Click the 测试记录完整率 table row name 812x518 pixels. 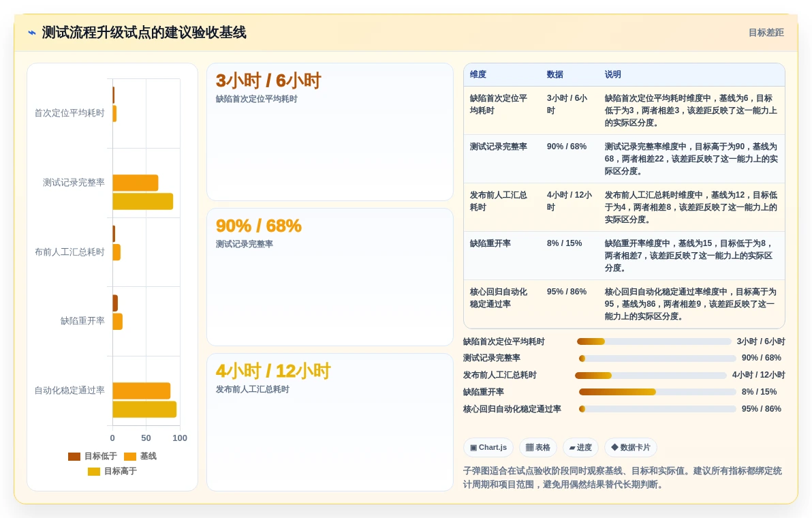coord(499,147)
